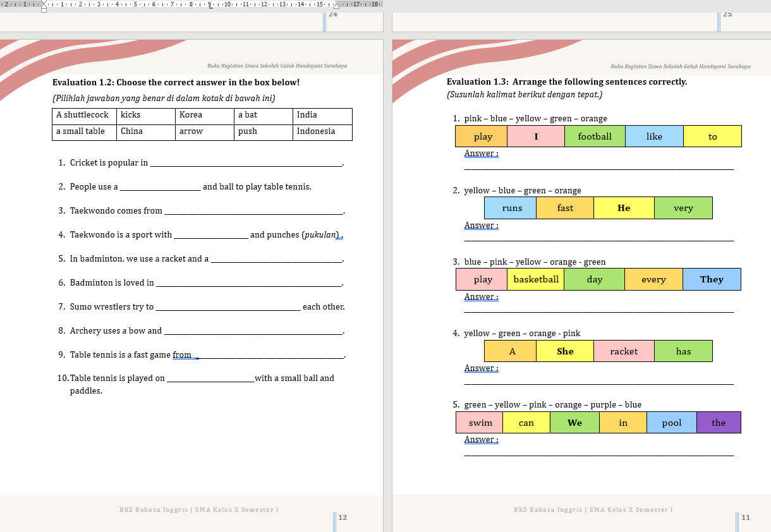Click the underlined word 'from' in question 9
This screenshot has width=771, height=532.
click(182, 355)
